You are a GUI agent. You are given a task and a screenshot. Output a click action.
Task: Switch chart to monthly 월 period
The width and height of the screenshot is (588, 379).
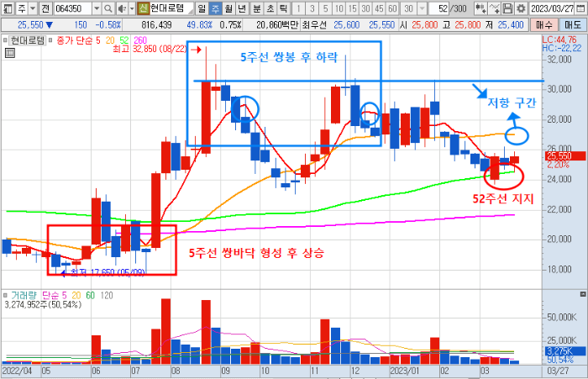pyautogui.click(x=228, y=8)
